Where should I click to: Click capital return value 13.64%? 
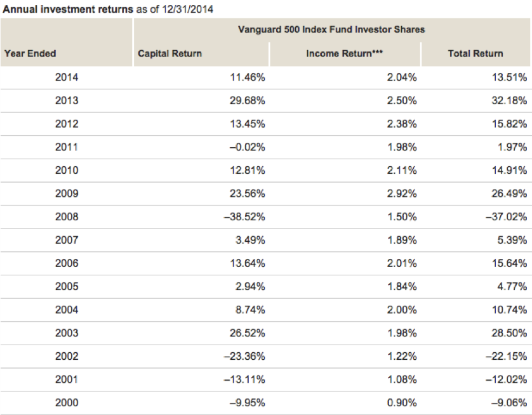(x=248, y=263)
